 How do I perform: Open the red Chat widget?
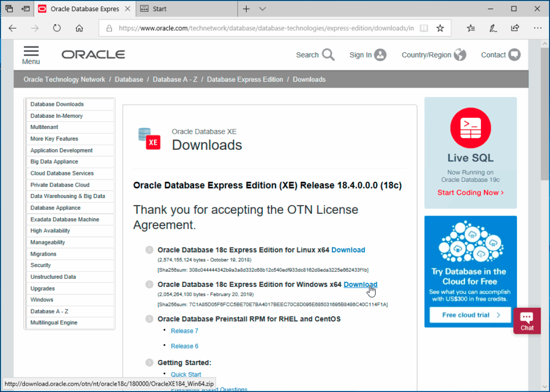527,321
